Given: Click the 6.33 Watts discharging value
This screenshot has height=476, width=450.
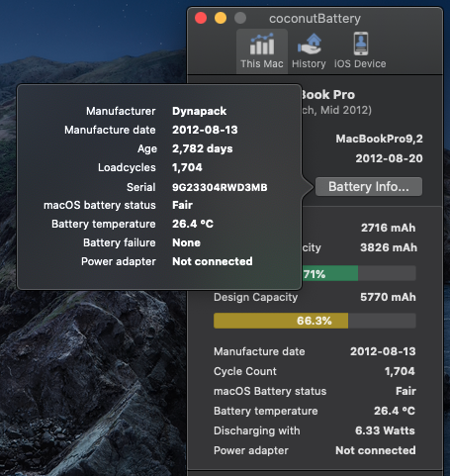Looking at the screenshot, I should (x=385, y=430).
